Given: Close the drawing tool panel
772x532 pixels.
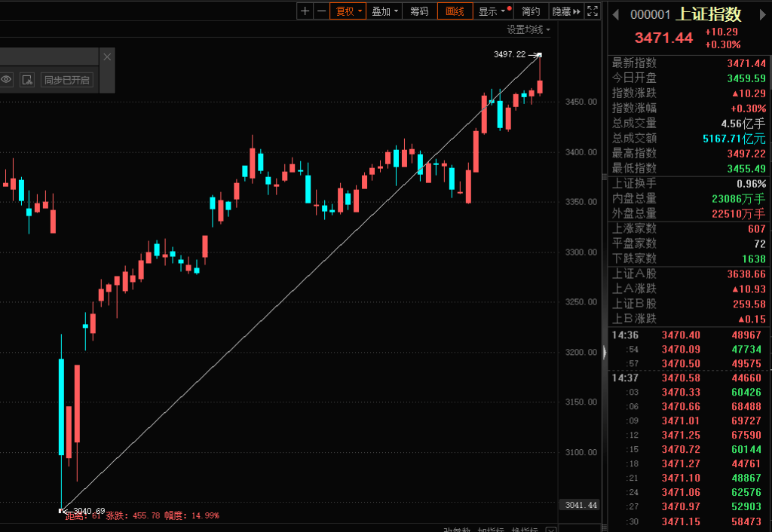Looking at the screenshot, I should pos(107,57).
